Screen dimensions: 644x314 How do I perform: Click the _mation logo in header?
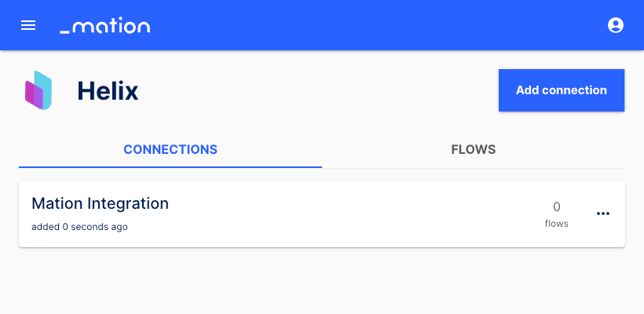[105, 25]
